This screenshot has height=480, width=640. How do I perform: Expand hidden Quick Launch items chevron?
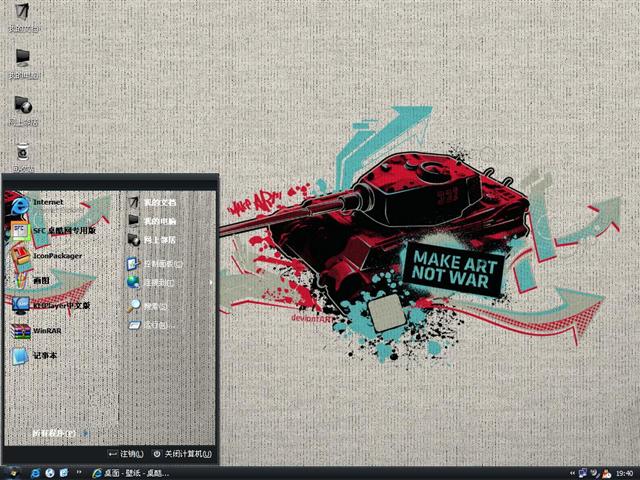(79, 473)
